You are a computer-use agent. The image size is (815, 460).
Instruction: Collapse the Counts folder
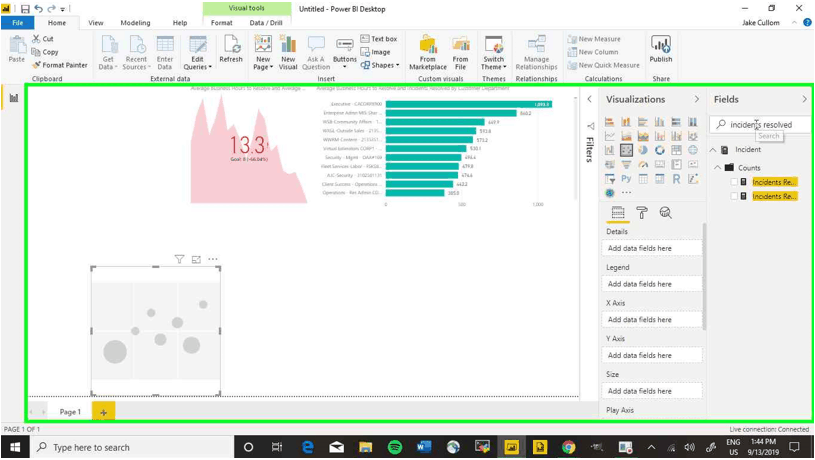[x=718, y=167]
